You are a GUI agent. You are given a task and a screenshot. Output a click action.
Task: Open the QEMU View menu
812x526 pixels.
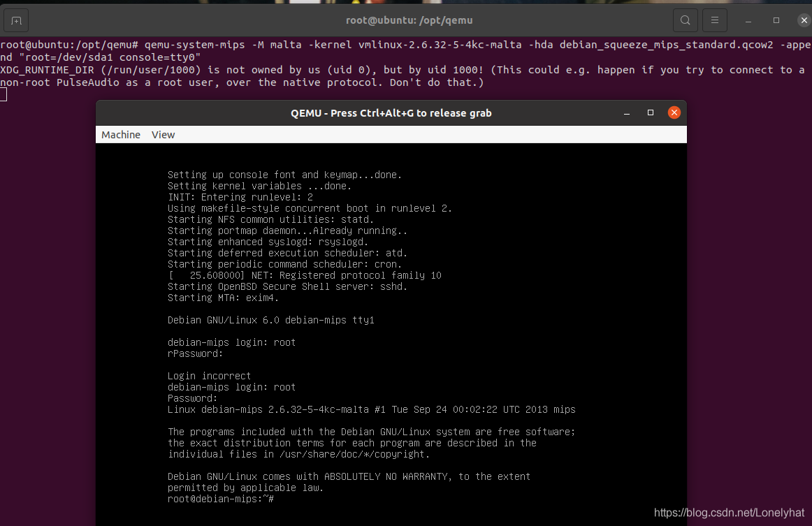163,135
